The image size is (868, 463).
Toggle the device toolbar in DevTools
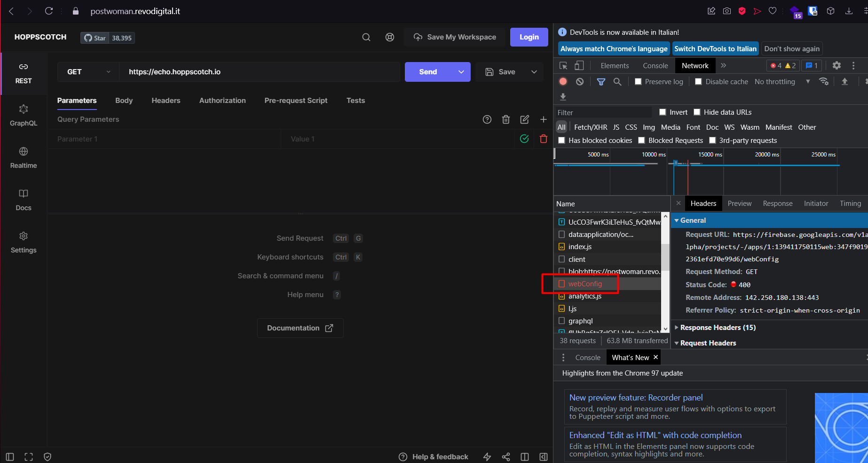coord(579,65)
